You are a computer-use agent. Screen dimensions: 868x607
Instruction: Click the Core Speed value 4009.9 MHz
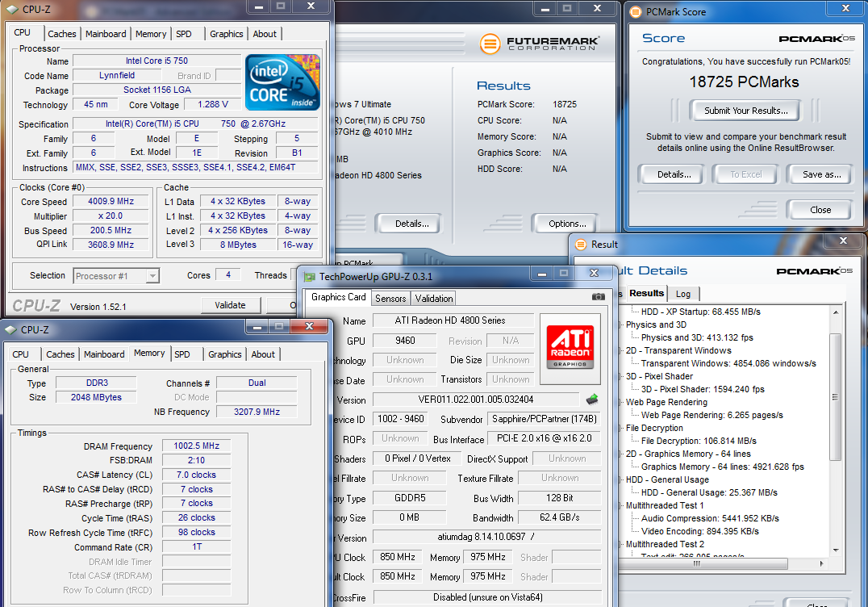click(111, 202)
